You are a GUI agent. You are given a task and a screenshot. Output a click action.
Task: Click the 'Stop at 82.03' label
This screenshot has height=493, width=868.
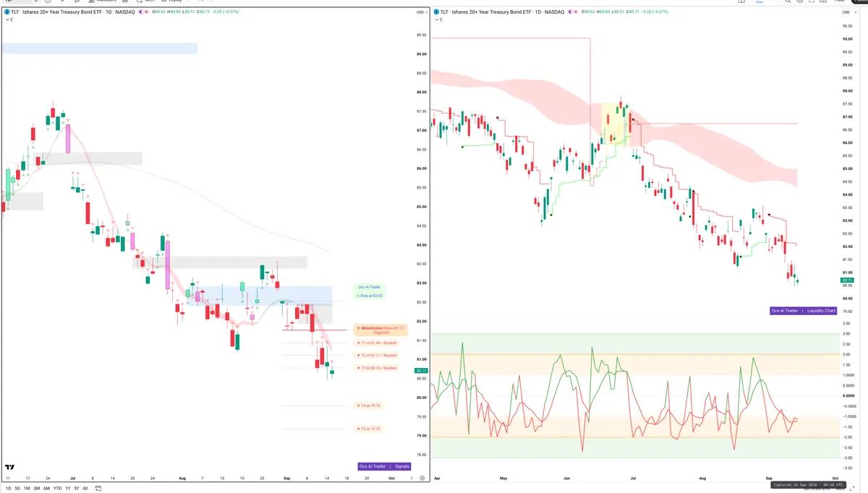point(370,296)
